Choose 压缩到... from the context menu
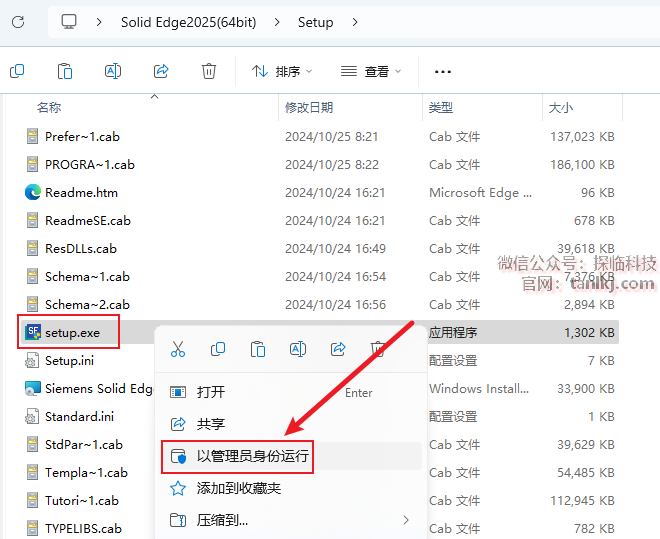This screenshot has height=539, width=660. coord(291,520)
